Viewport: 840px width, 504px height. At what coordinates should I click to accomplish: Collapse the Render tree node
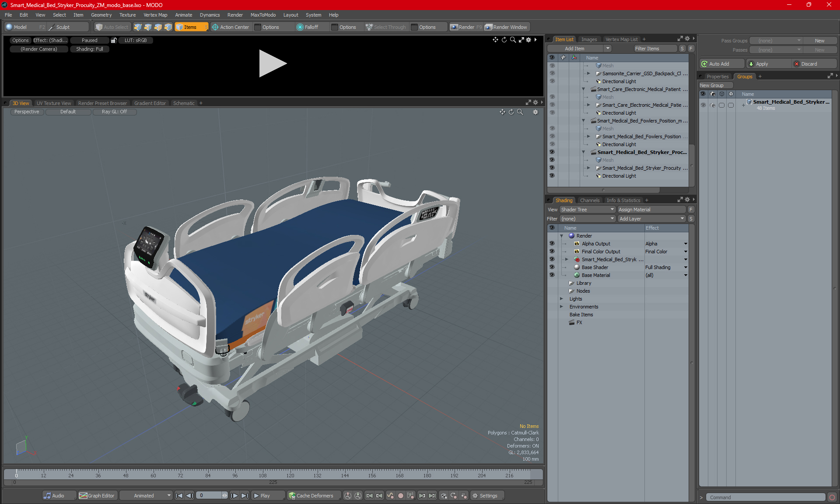click(562, 236)
